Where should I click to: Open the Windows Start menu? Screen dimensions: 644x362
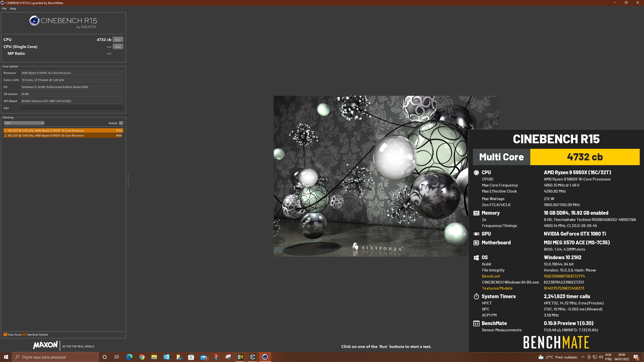pyautogui.click(x=6, y=357)
